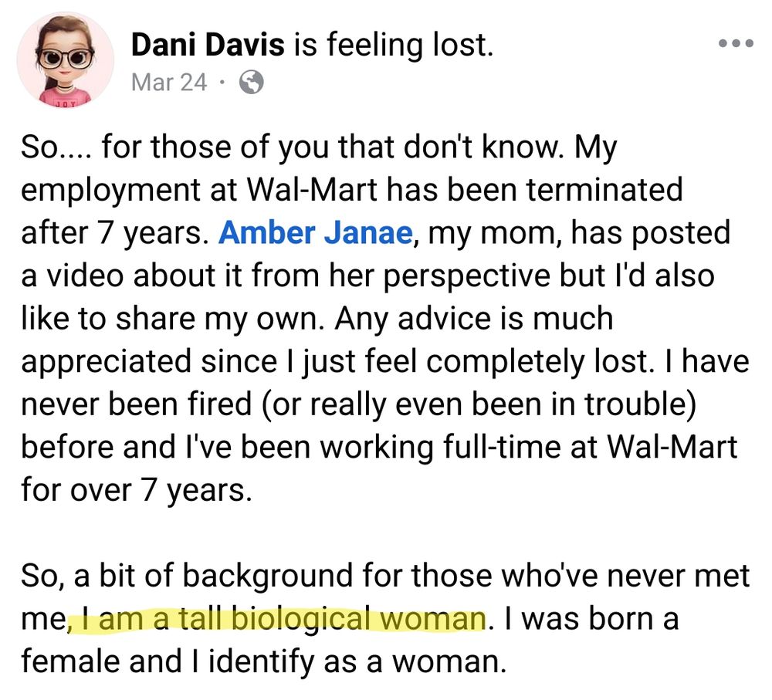The height and width of the screenshot is (700, 772).
Task: Click the 'employment at Wal-Mart has been terminated' line
Action: [x=351, y=190]
